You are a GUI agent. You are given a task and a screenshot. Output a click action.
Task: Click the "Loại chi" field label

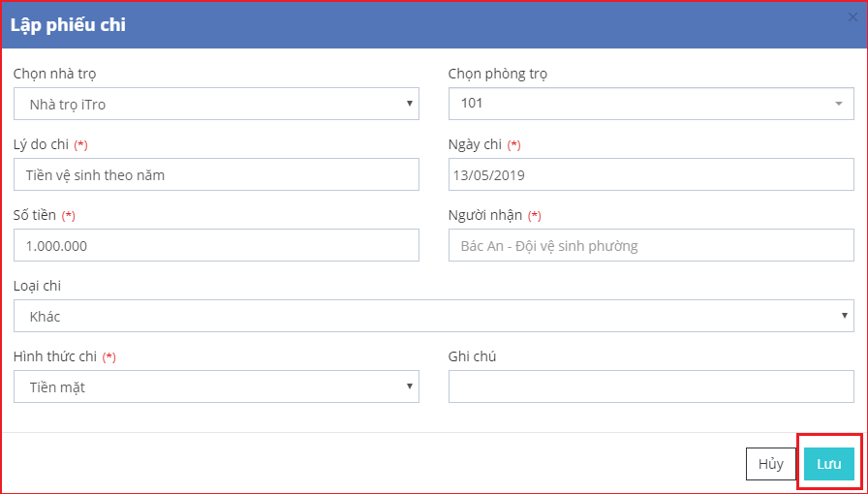tap(37, 286)
